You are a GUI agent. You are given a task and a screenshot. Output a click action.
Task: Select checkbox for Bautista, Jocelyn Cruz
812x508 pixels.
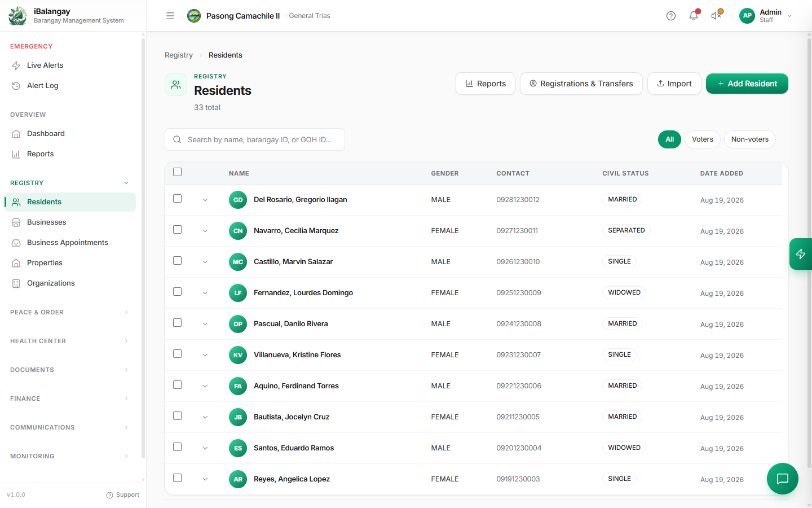[178, 416]
